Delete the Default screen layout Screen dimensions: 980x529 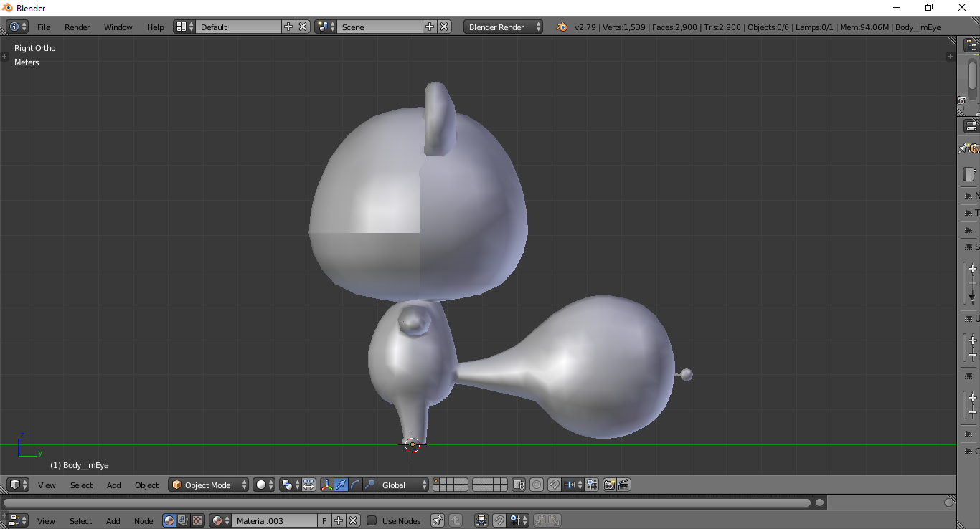[303, 27]
